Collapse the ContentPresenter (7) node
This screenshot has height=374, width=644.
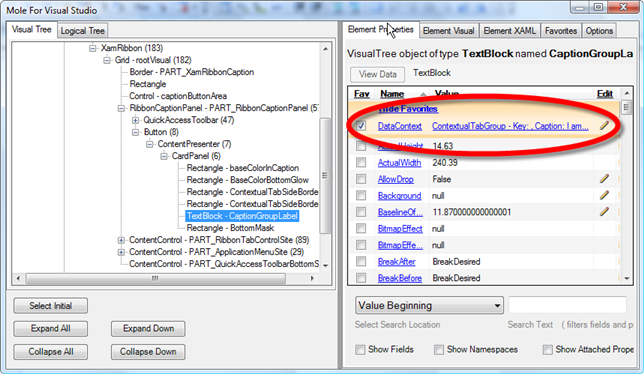click(150, 144)
